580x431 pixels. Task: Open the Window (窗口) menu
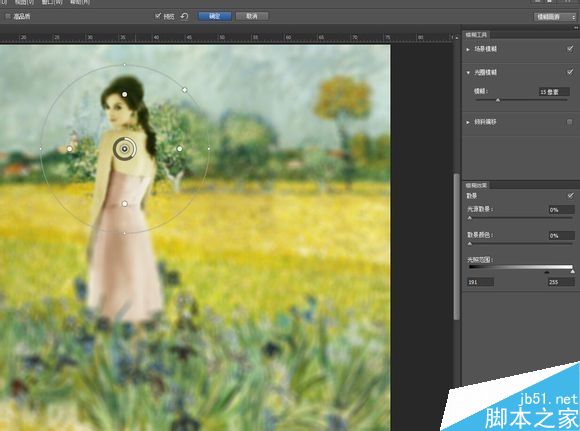tap(52, 2)
